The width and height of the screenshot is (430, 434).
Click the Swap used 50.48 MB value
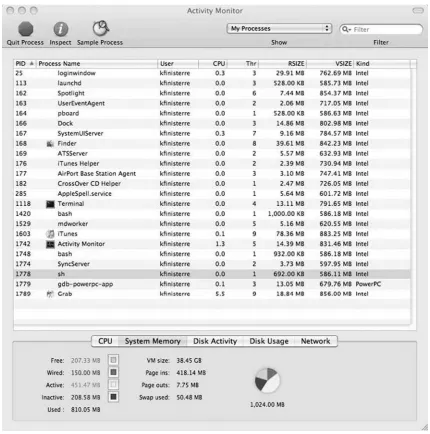coord(189,397)
